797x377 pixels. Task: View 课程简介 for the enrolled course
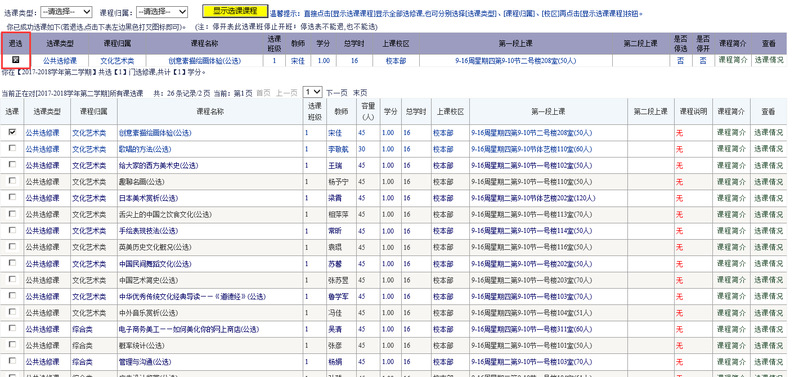[732, 60]
